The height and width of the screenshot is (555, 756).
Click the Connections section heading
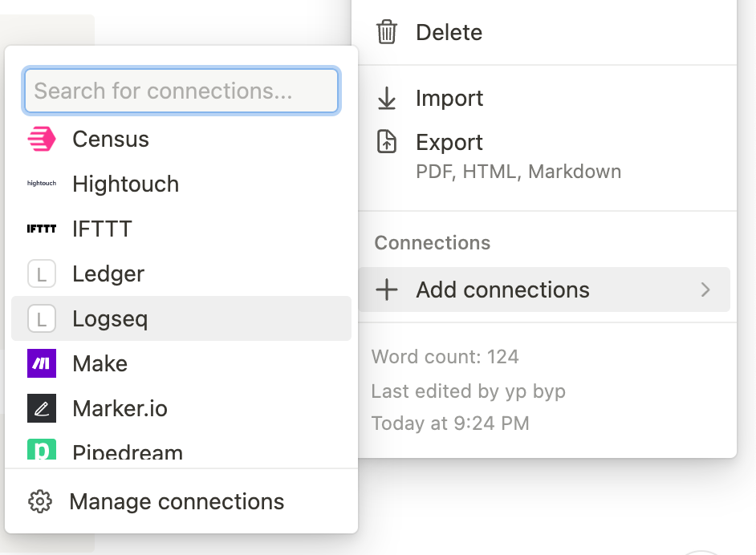pos(432,243)
